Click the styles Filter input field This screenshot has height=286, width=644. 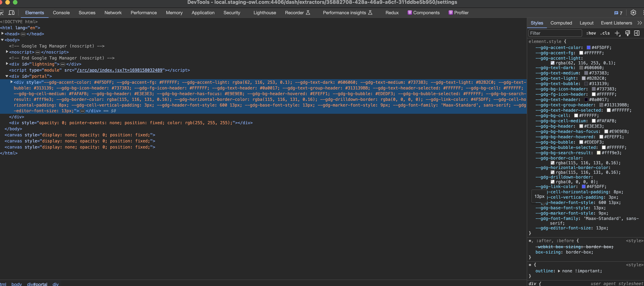(x=555, y=33)
